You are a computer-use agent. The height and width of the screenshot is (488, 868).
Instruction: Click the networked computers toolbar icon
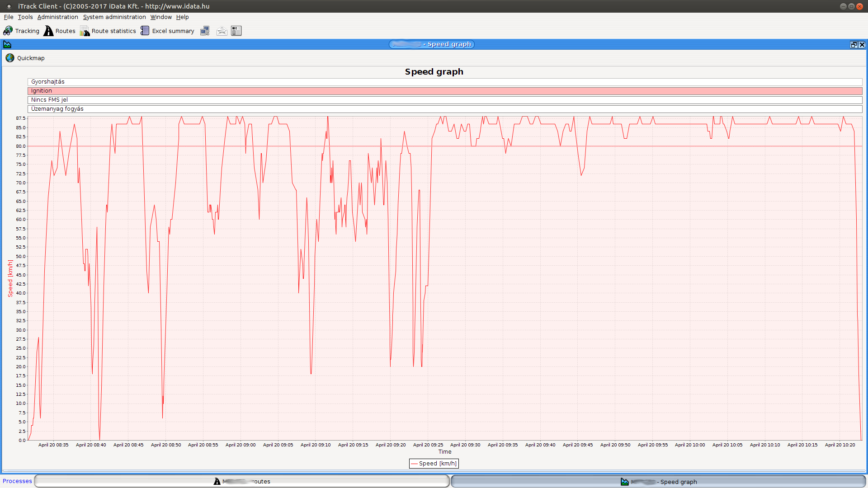(205, 31)
